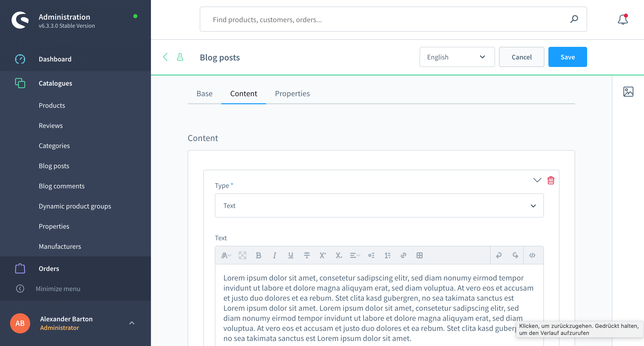Open the Type dropdown showing Text
The width and height of the screenshot is (644, 346).
pos(379,205)
